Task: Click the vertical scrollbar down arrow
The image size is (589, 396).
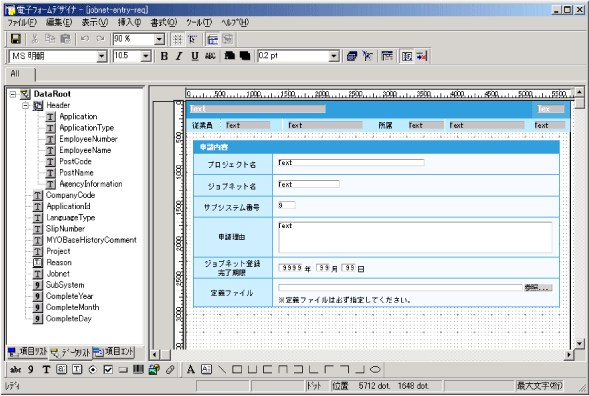Action: coord(580,343)
